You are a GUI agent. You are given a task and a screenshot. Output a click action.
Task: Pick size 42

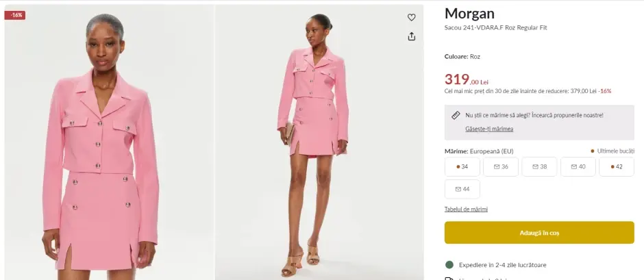pyautogui.click(x=617, y=167)
